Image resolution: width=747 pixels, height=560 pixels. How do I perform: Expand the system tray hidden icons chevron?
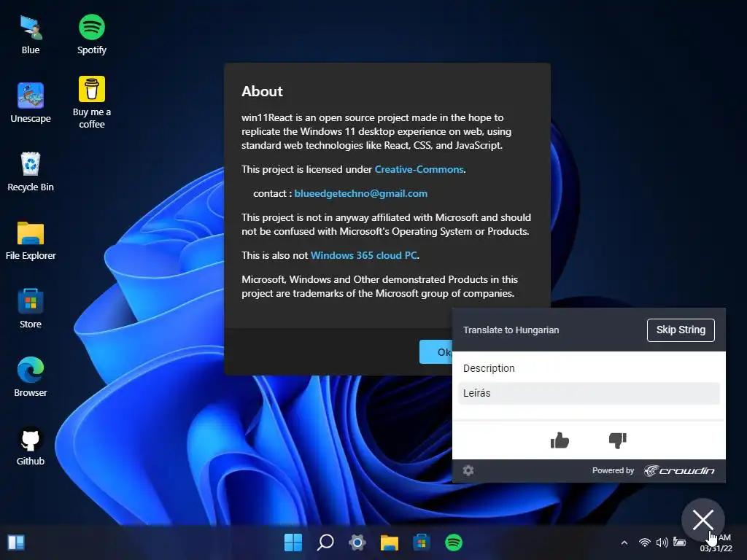(624, 542)
